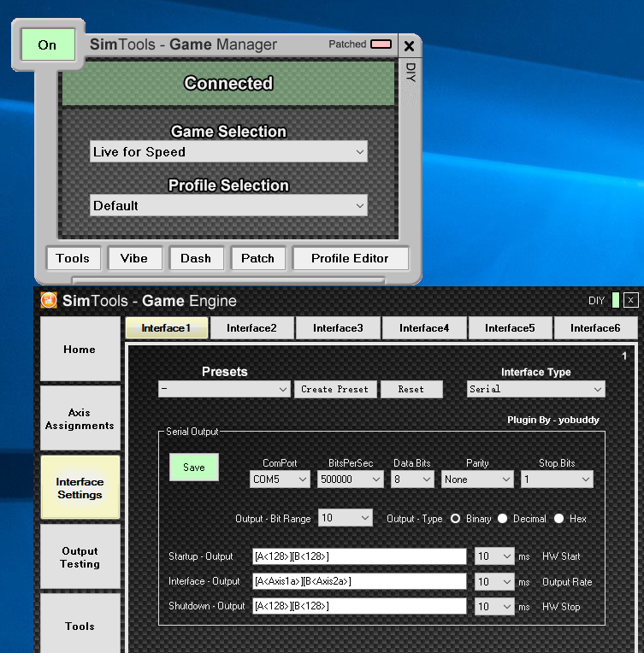Click the Connected status banner
644x653 pixels.
click(x=228, y=83)
